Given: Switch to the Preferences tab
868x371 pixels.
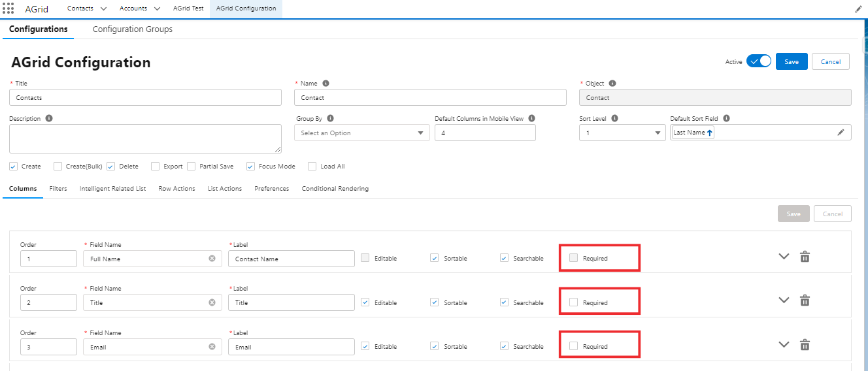Looking at the screenshot, I should 272,189.
